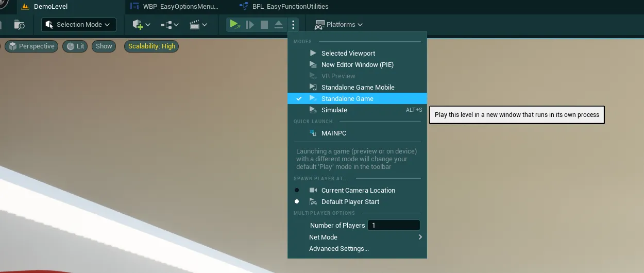The width and height of the screenshot is (644, 273).
Task: Click the Eject button
Action: 278,24
